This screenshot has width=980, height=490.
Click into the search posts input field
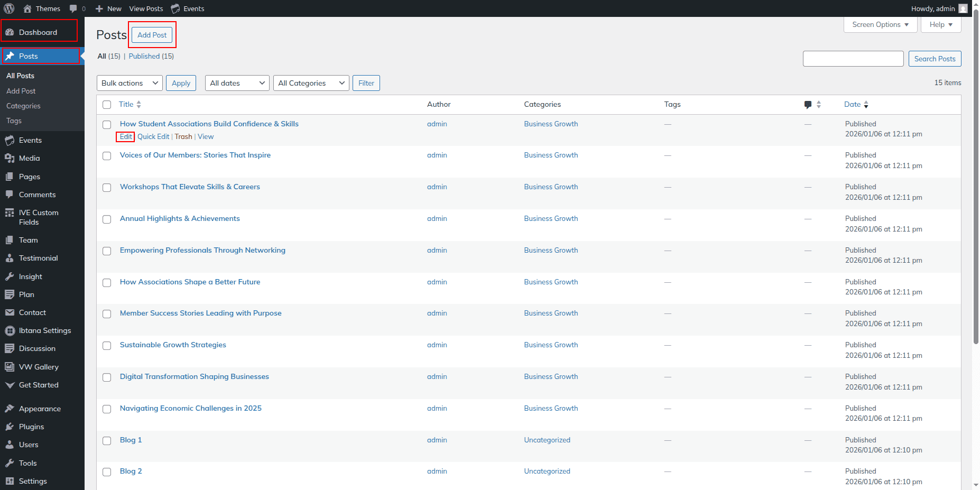coord(853,59)
